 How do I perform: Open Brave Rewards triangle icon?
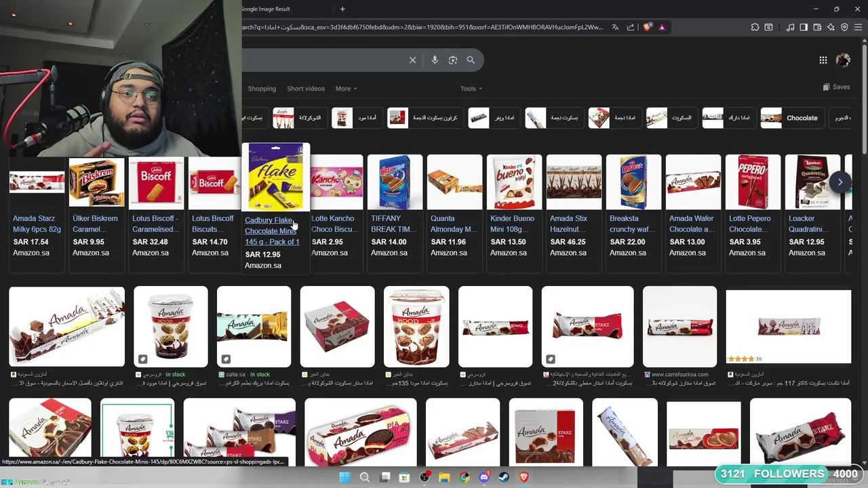click(x=662, y=27)
